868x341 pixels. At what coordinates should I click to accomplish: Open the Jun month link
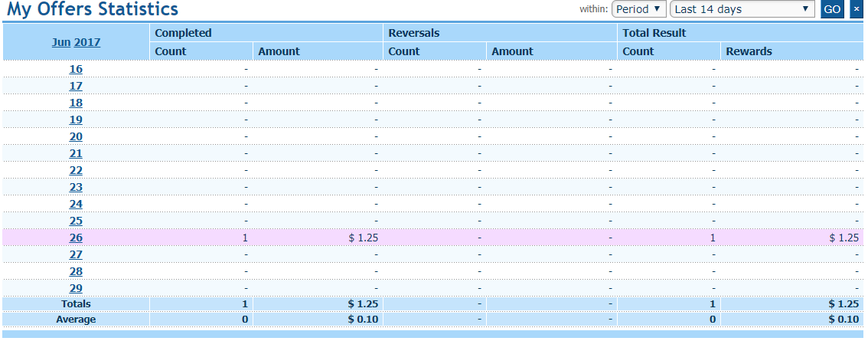[60, 43]
